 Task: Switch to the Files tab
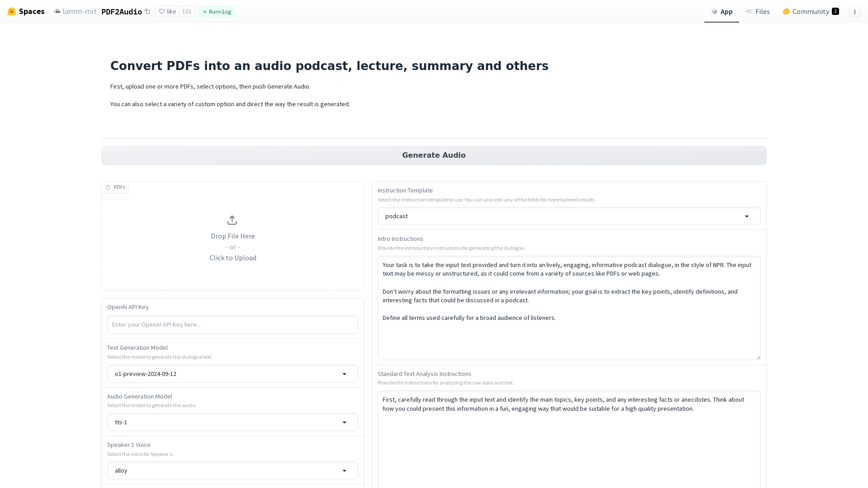click(758, 11)
